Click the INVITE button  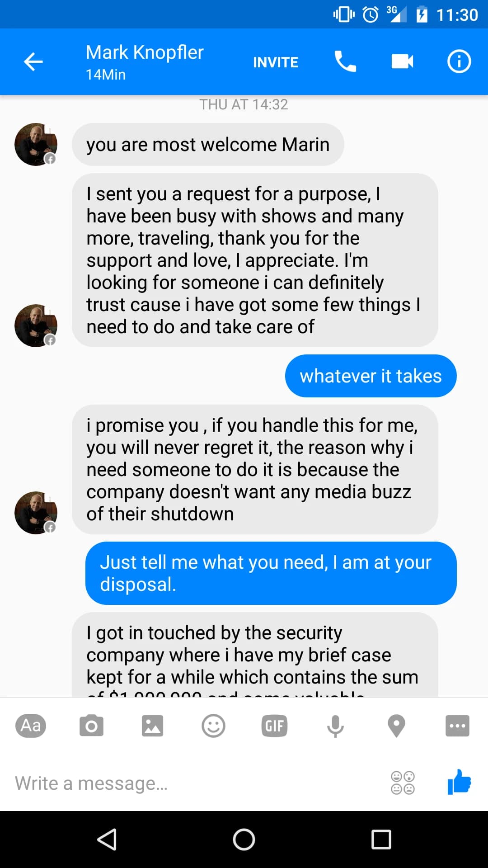(276, 62)
